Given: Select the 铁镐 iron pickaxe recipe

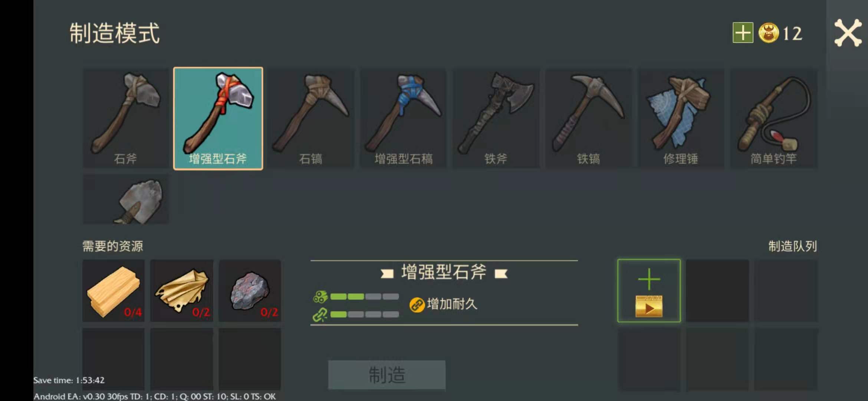Looking at the screenshot, I should [x=588, y=118].
